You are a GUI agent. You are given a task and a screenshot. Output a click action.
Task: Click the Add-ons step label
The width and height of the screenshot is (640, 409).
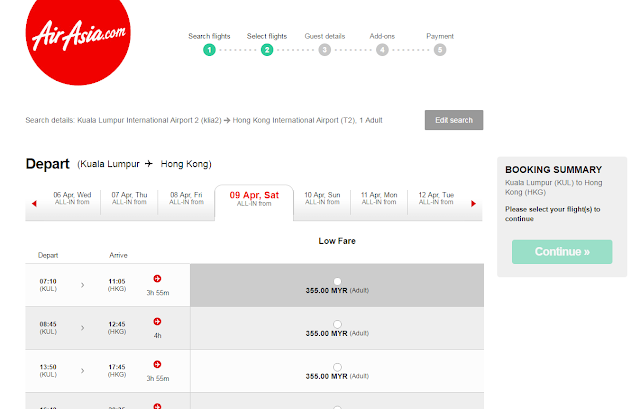coord(382,36)
